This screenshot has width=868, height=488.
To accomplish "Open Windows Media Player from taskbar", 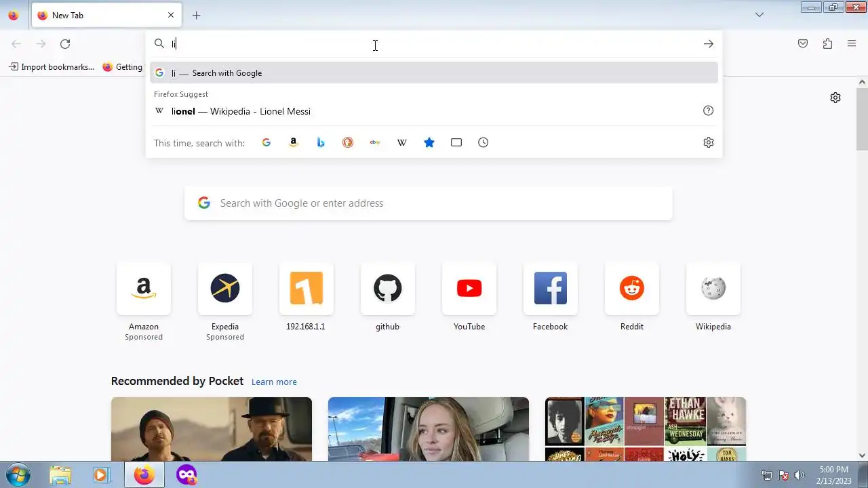I will [101, 474].
